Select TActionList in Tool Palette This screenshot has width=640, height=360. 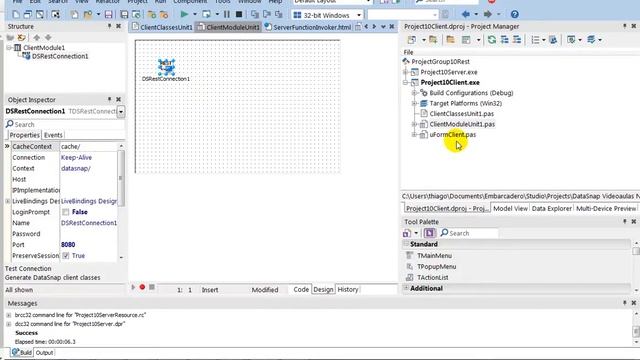pyautogui.click(x=432, y=277)
